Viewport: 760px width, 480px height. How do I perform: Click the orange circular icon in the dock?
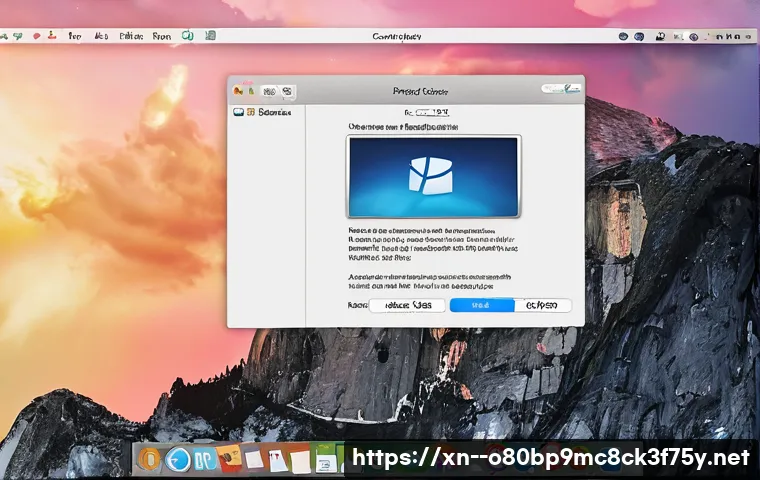click(150, 459)
